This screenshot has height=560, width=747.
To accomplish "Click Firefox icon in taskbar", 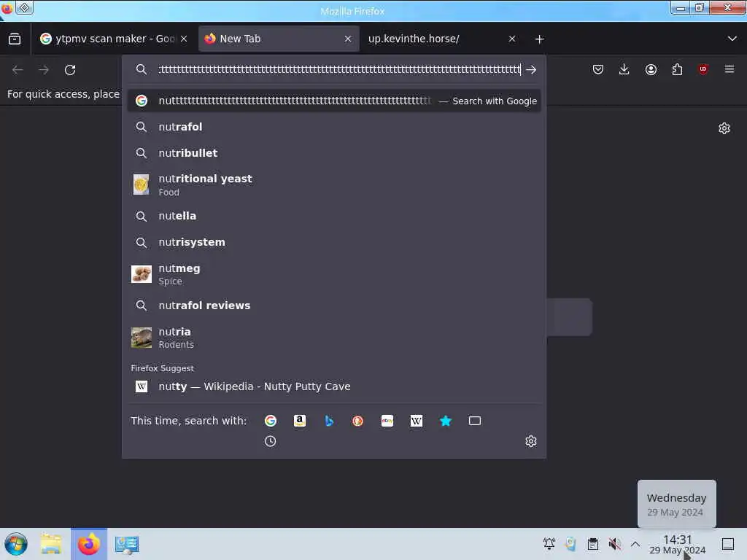I will click(x=89, y=544).
